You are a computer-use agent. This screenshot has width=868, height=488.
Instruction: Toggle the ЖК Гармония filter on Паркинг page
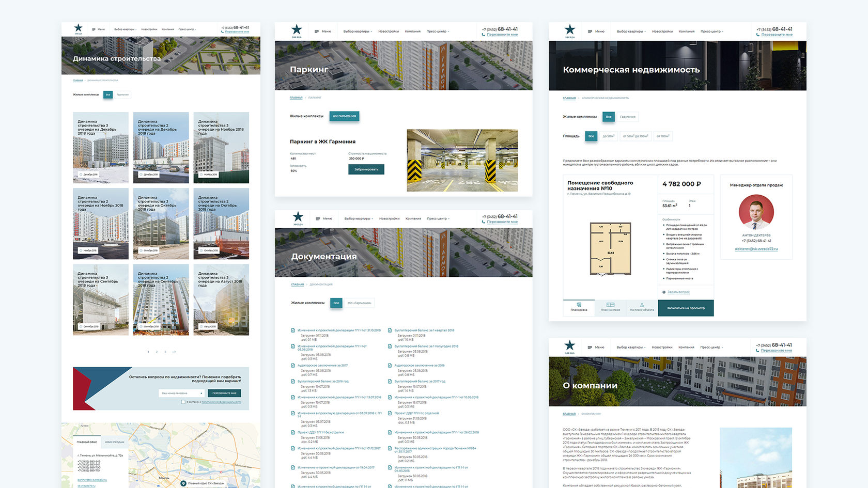point(344,116)
